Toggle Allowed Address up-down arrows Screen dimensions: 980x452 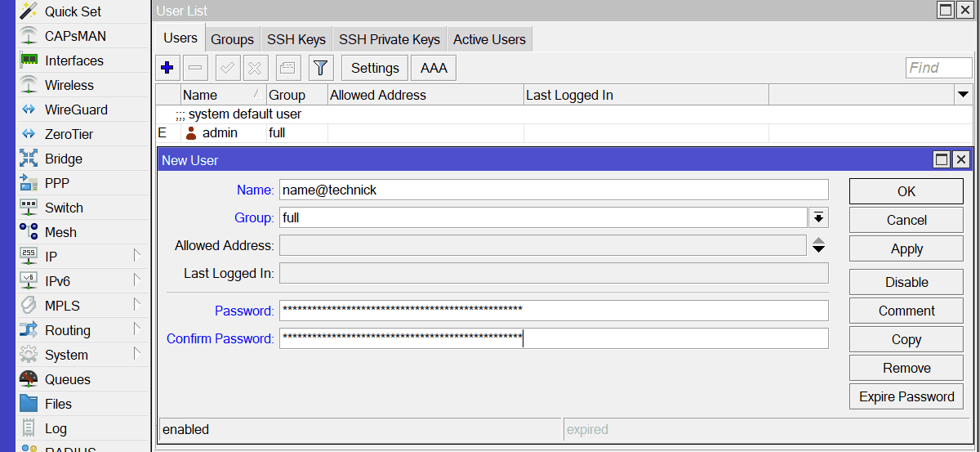818,245
